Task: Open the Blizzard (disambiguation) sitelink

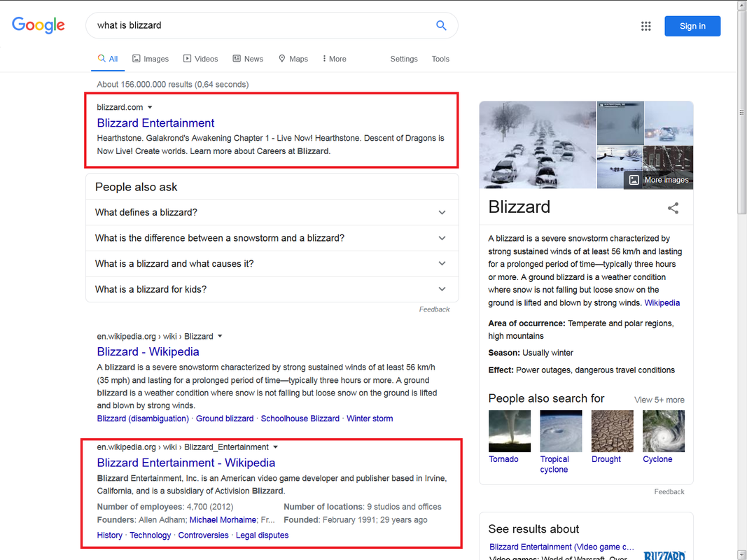Action: click(143, 419)
